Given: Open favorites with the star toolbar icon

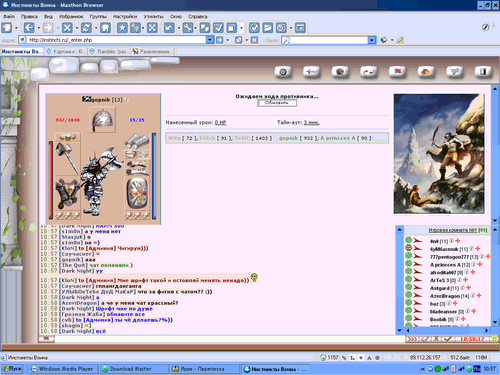Looking at the screenshot, I should 122,28.
